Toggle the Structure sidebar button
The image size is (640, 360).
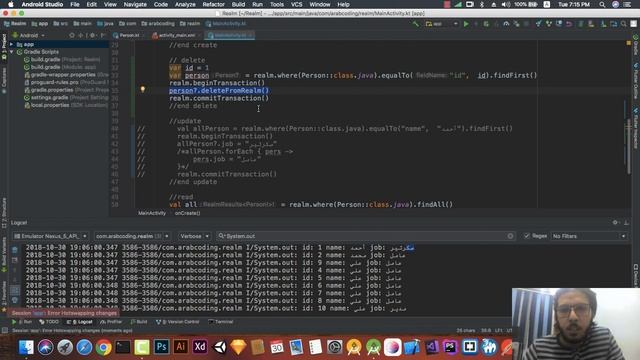(4, 212)
